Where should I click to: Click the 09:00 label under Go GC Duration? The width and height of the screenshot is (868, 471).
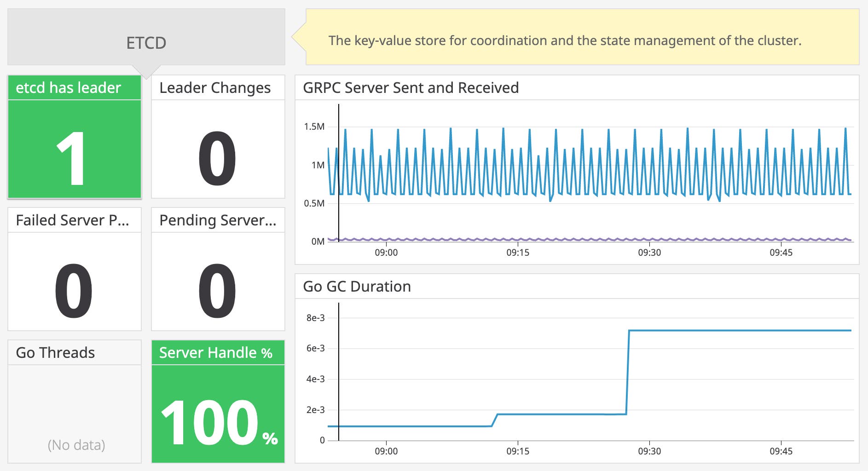[x=387, y=452]
